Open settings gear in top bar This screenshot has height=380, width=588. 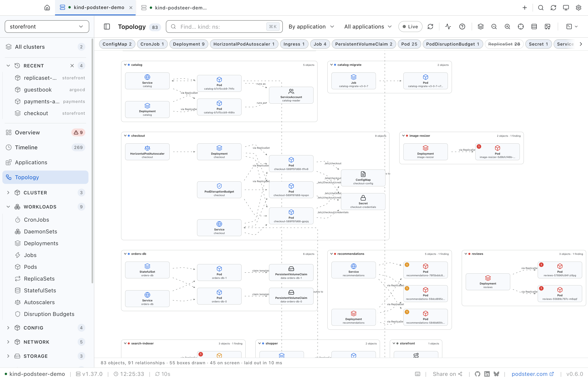tap(578, 8)
